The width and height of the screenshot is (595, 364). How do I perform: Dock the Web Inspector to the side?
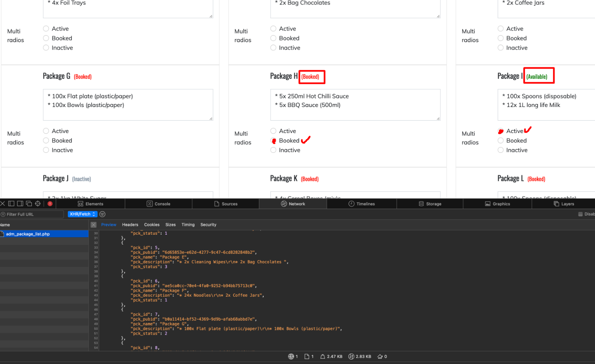pyautogui.click(x=20, y=203)
